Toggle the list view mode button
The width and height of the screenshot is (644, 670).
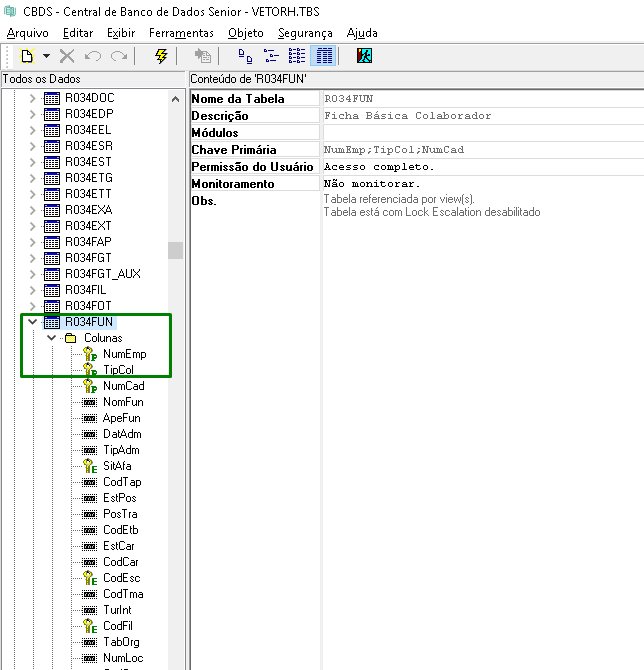pos(297,56)
